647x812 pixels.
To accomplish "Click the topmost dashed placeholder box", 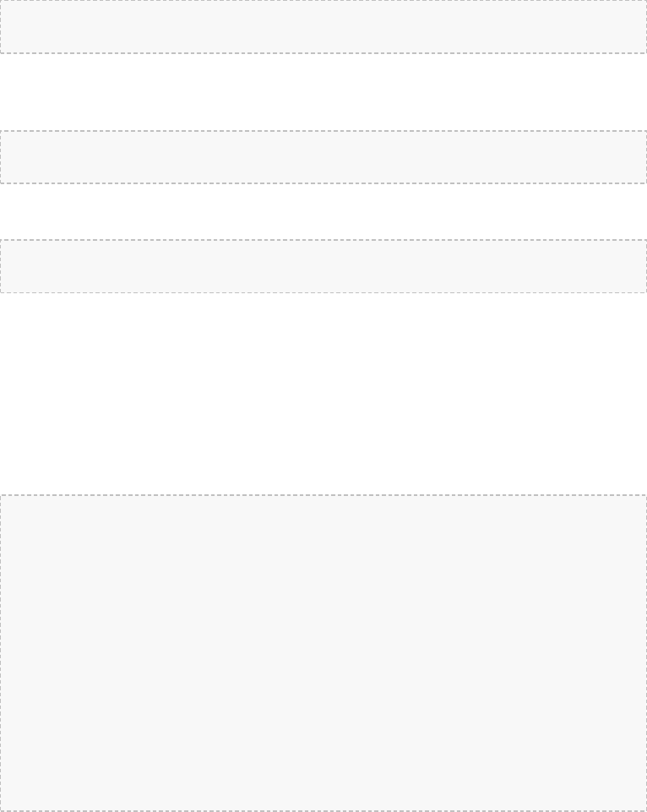I will click(x=323, y=26).
